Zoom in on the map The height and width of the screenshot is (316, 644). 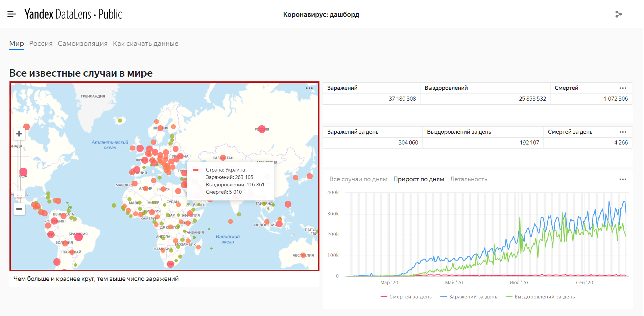(x=19, y=134)
